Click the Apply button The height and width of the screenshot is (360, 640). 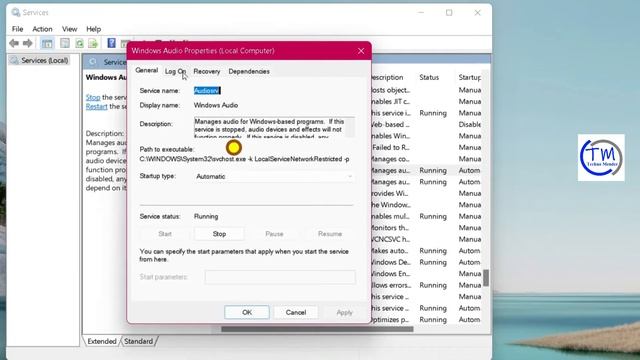(344, 312)
